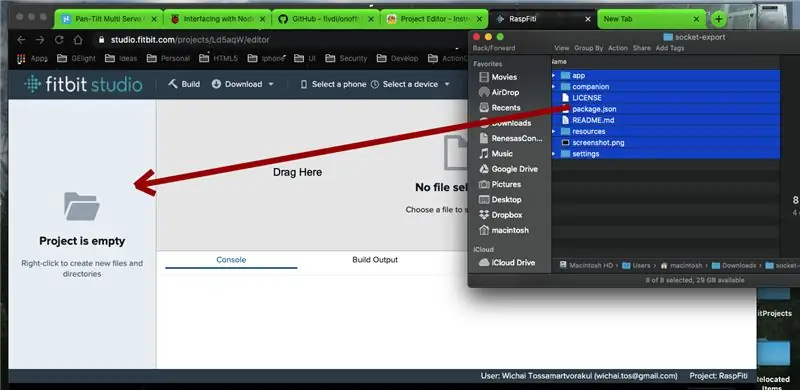
Task: Click the browser home icon
Action: (78, 40)
